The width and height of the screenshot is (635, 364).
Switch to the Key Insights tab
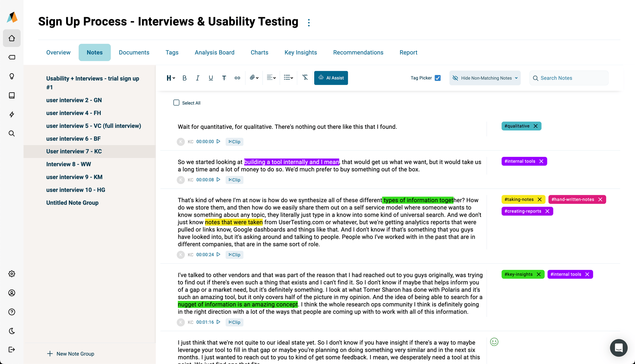[301, 52]
